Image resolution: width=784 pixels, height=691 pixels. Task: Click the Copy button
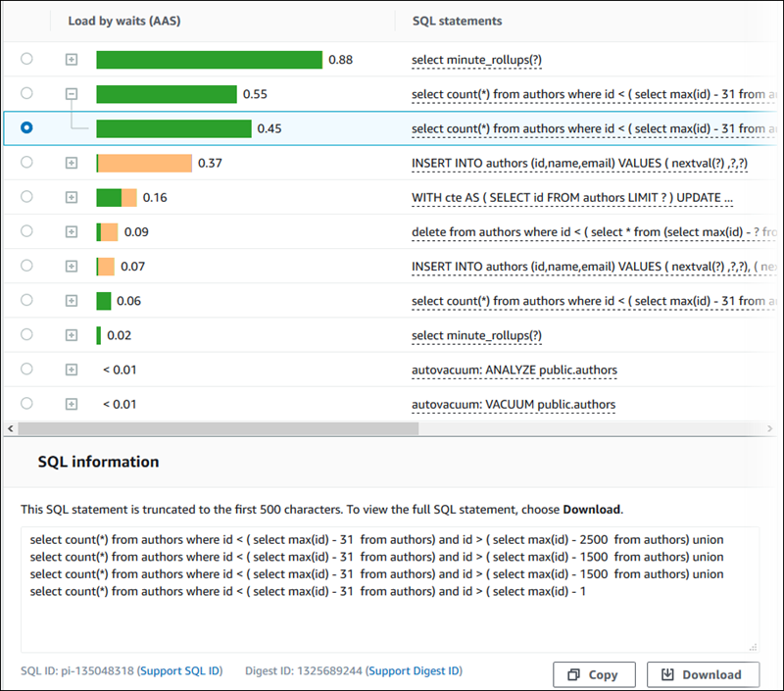point(594,674)
